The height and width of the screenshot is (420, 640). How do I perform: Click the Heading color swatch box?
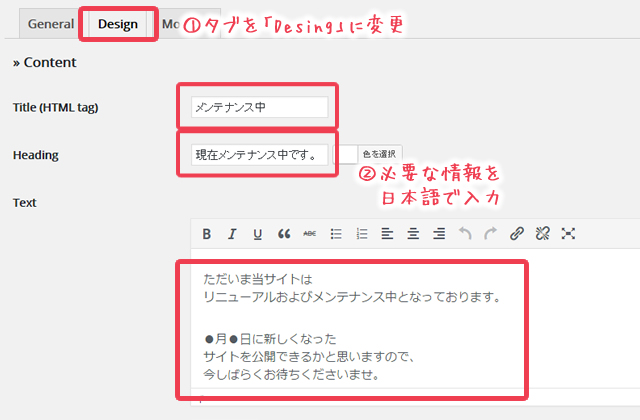345,154
